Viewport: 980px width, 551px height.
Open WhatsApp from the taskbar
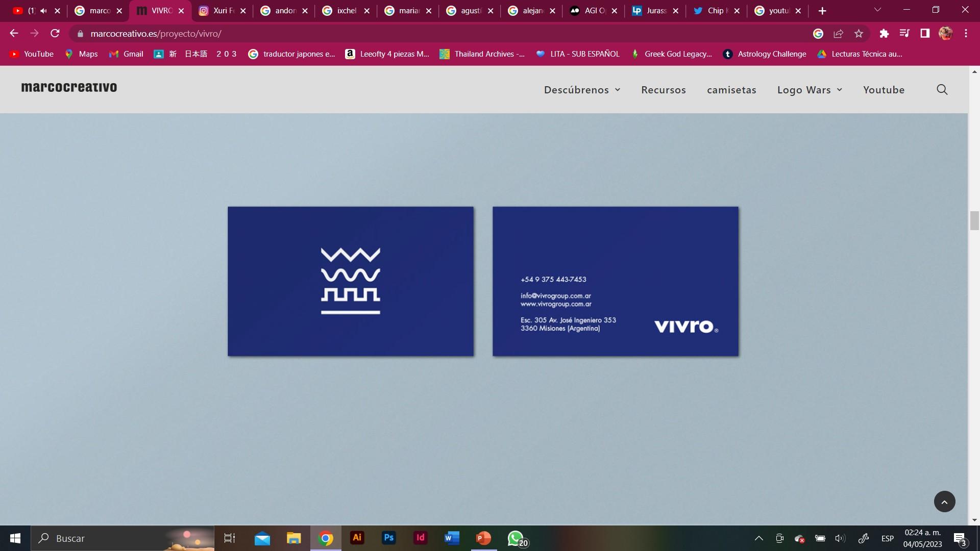(x=516, y=538)
